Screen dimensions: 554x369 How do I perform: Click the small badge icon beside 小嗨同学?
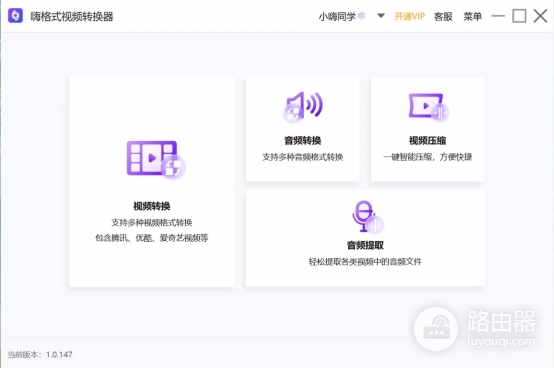click(x=361, y=16)
